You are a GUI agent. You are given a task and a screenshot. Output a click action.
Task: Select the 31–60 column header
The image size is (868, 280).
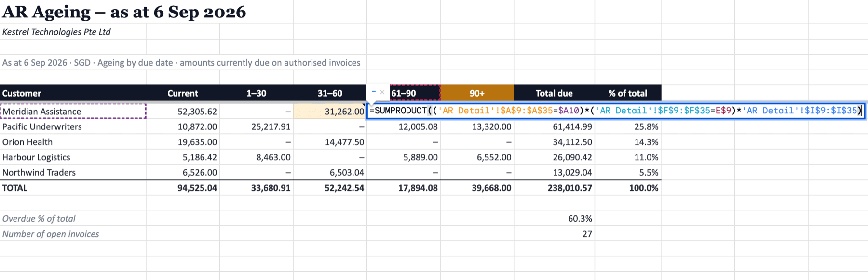pyautogui.click(x=330, y=93)
